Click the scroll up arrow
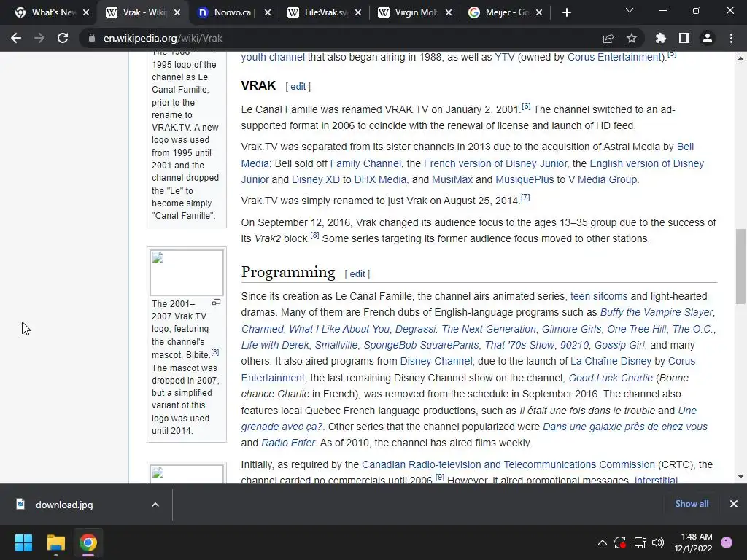 [x=740, y=58]
